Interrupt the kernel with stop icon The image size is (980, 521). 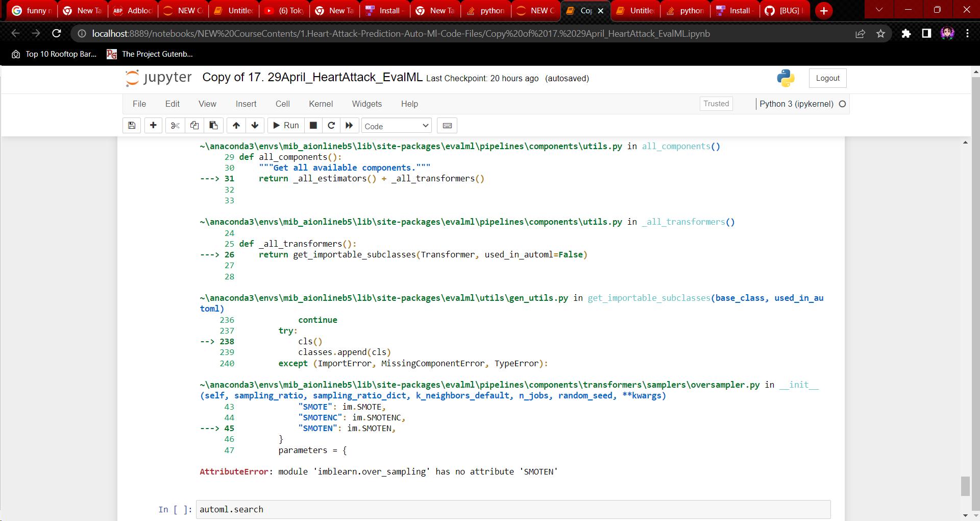pyautogui.click(x=313, y=126)
